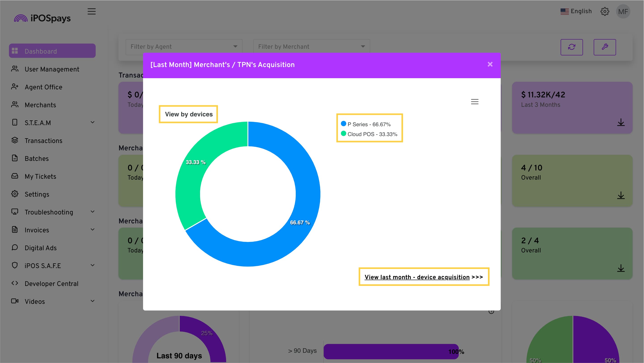This screenshot has height=363, width=644.
Task: Expand the iPOS S.A.F.E submenu chevron
Action: click(x=93, y=265)
